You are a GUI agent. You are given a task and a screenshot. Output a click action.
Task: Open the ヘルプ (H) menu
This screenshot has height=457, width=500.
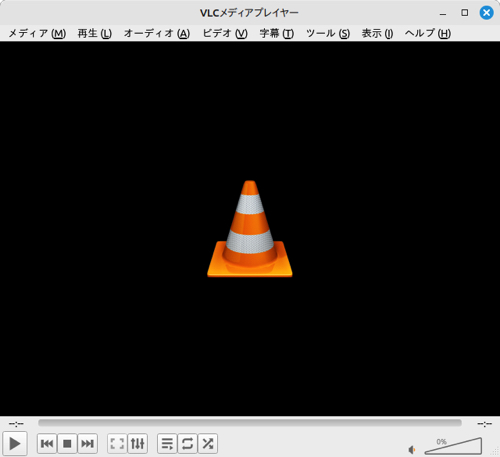(x=428, y=33)
